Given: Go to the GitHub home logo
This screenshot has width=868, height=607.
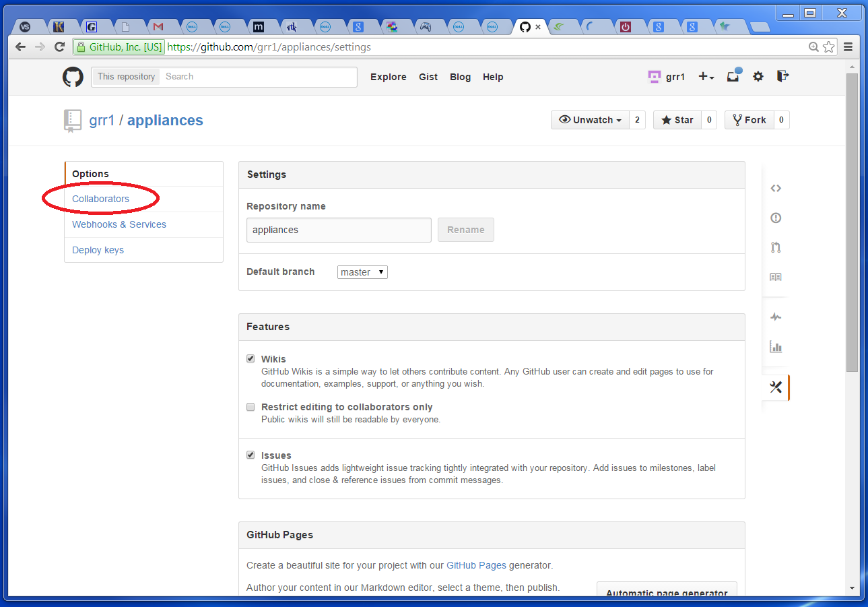Looking at the screenshot, I should click(73, 77).
